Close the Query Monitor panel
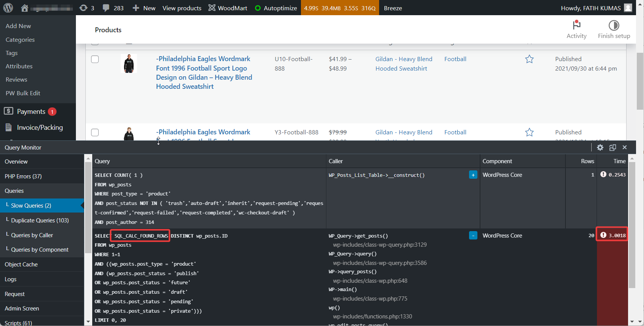The width and height of the screenshot is (644, 326). click(625, 147)
